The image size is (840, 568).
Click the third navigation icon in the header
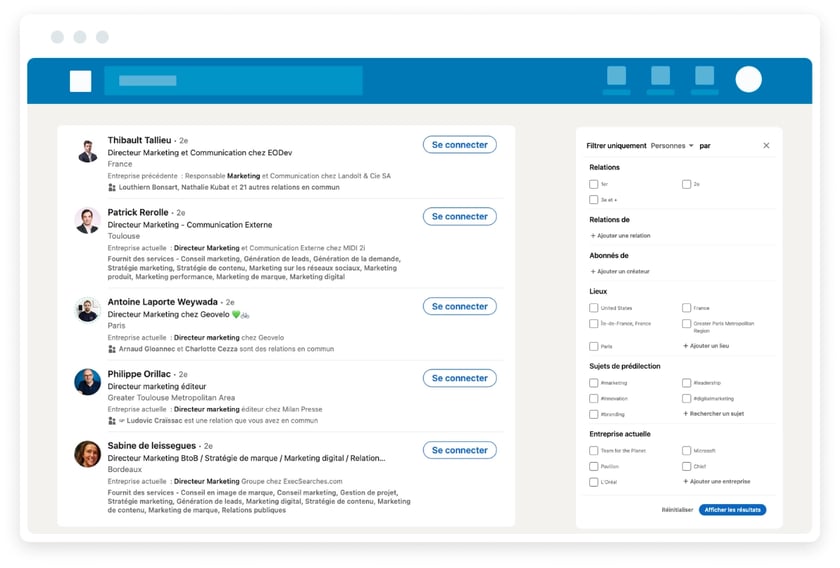coord(704,76)
